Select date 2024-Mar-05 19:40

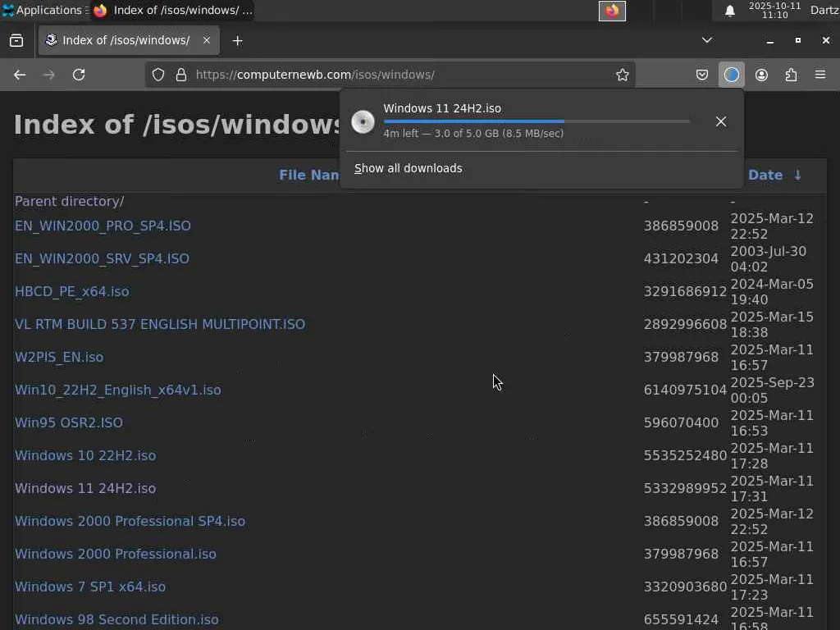[x=772, y=291]
